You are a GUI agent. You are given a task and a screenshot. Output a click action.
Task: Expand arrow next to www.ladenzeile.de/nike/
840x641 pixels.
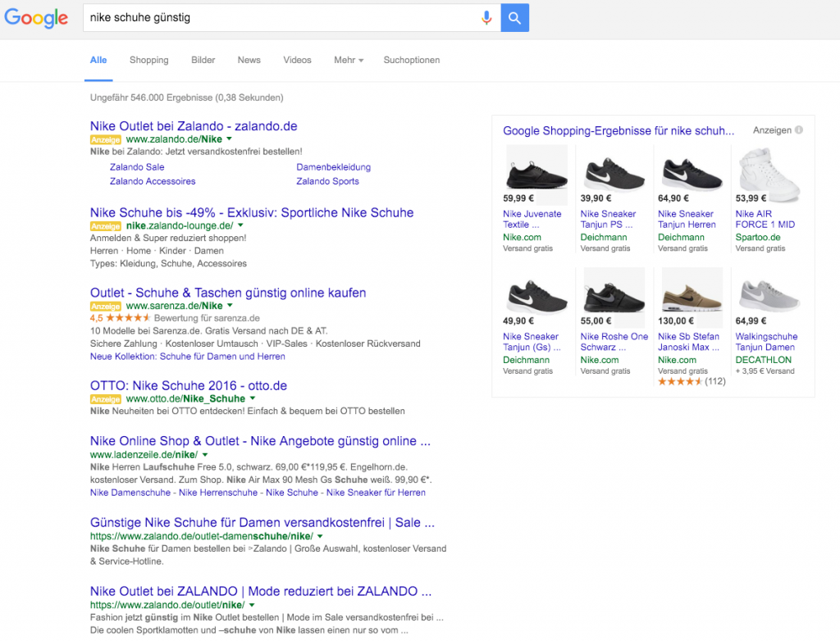point(204,455)
